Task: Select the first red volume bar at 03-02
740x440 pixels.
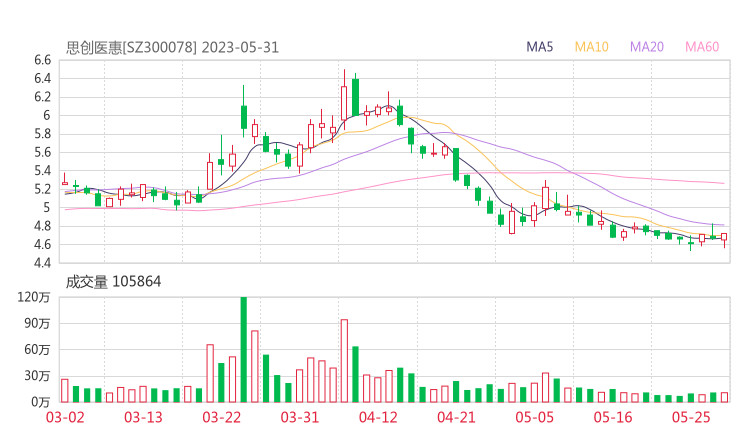Action: [x=65, y=390]
